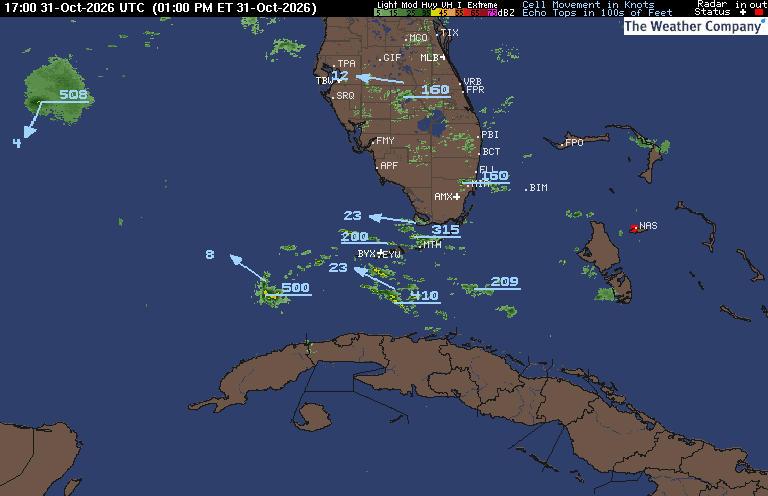Click the SRQ station label
Image resolution: width=768 pixels, height=496 pixels.
(344, 96)
